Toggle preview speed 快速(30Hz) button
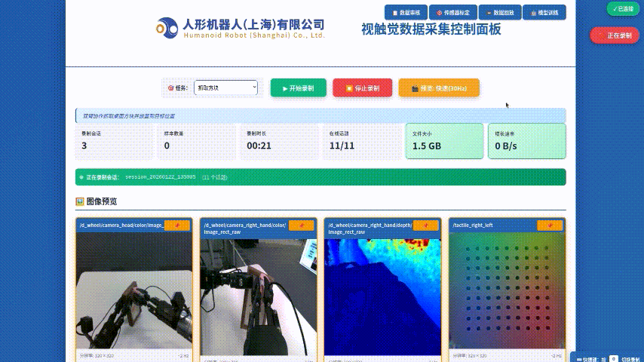Viewport: 644px width, 362px height. (439, 87)
